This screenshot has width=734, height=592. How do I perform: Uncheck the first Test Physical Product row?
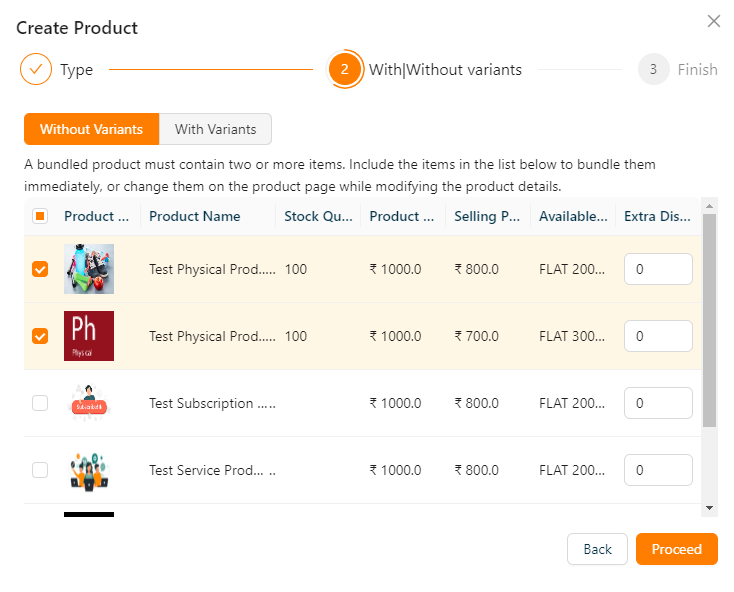pyautogui.click(x=40, y=269)
